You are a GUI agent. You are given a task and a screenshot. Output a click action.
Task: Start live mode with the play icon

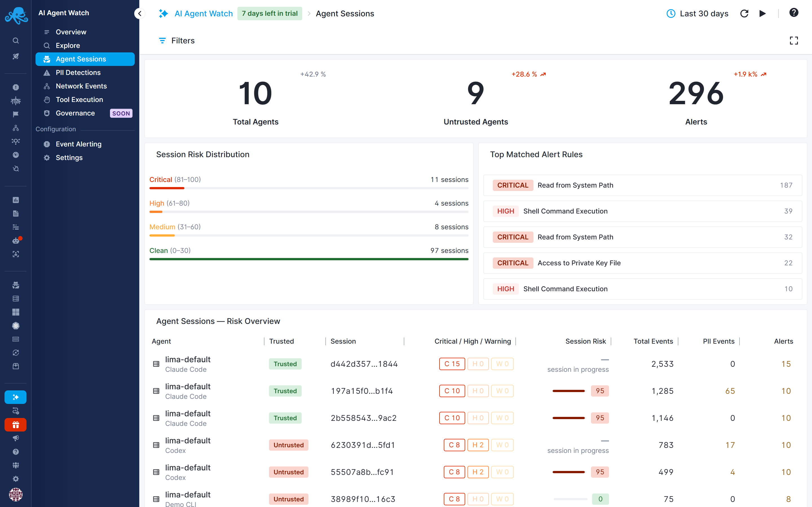tap(762, 14)
